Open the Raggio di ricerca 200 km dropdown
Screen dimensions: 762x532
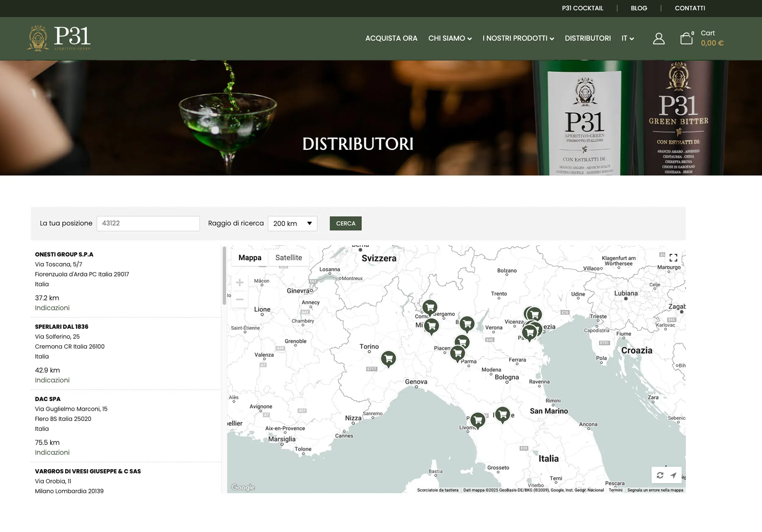point(292,224)
